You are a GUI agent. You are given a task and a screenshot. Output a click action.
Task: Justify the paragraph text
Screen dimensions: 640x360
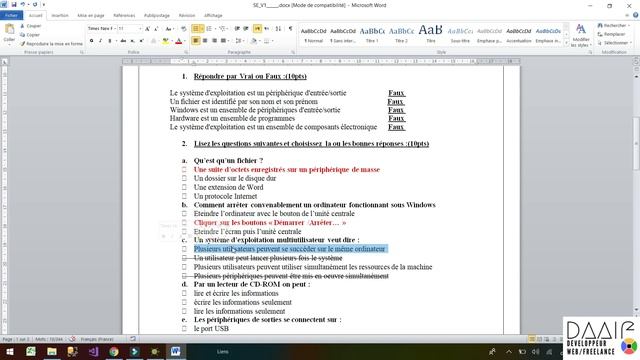tap(223, 41)
